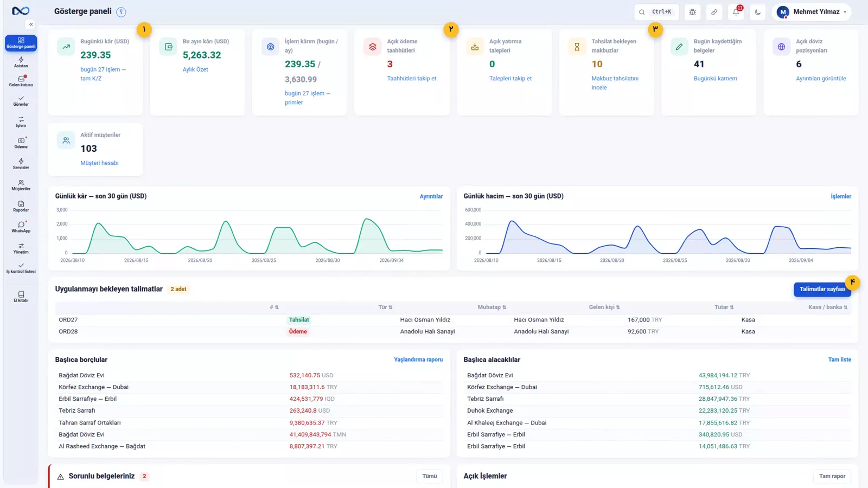This screenshot has height=488, width=868.
Task: Click the Müşteri hesabı link
Action: coord(99,163)
